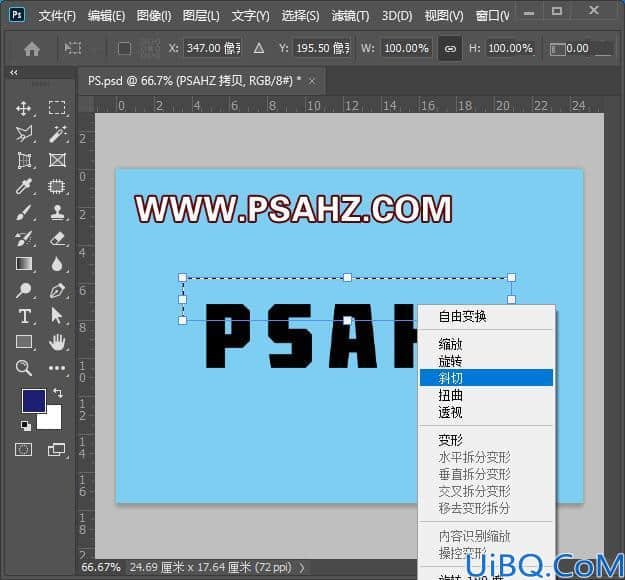Choose 透视 from context menu

click(486, 412)
